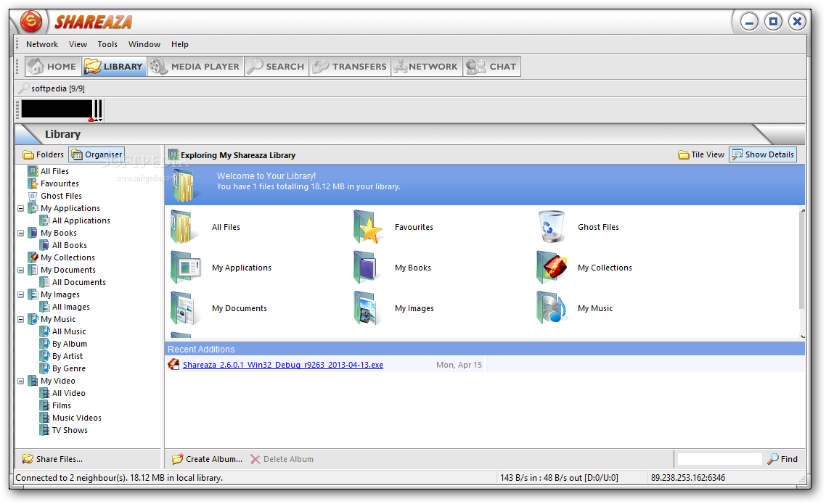Click Create Album...

(x=208, y=459)
